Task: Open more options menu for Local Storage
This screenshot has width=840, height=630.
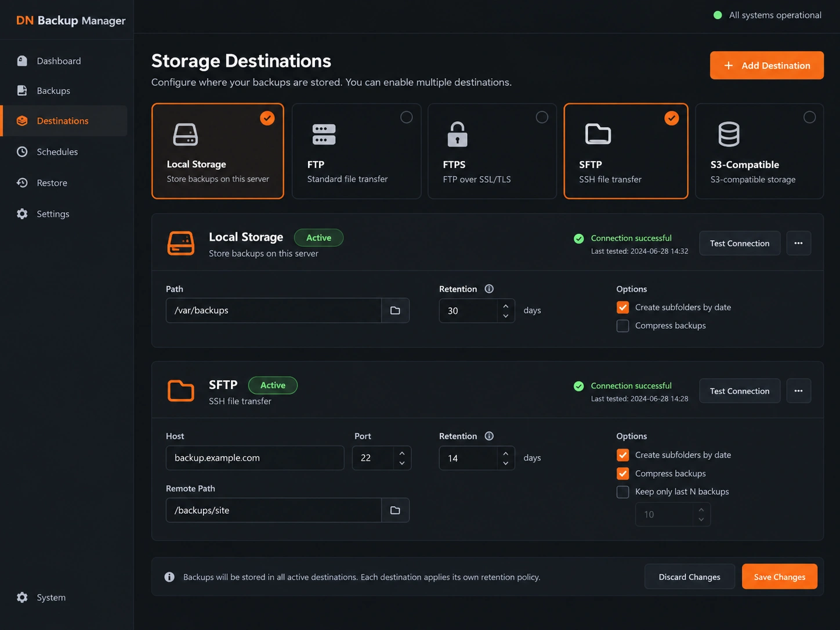Action: [799, 243]
